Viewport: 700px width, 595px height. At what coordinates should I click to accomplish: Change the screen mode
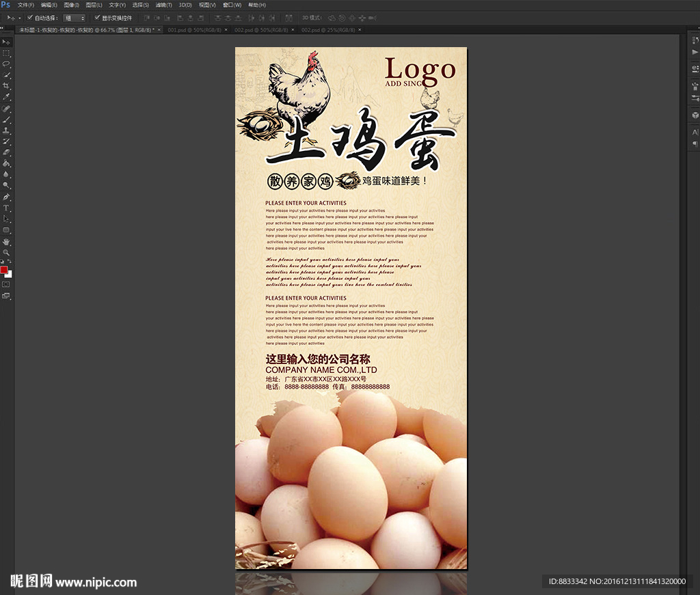(5, 296)
